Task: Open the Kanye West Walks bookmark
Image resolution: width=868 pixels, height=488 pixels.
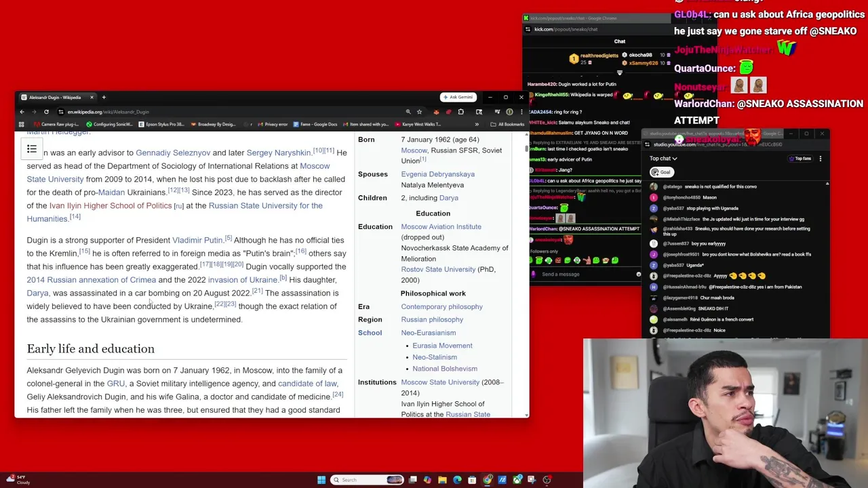Action: (418, 124)
